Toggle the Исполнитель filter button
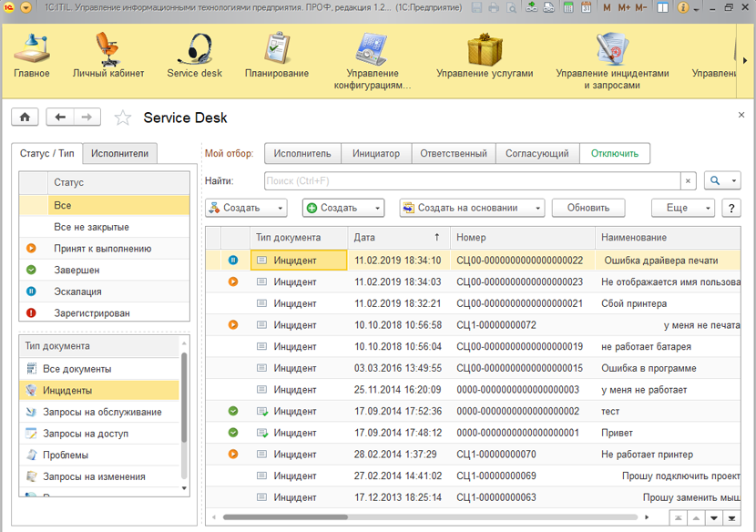This screenshot has height=532, width=756. tap(302, 154)
